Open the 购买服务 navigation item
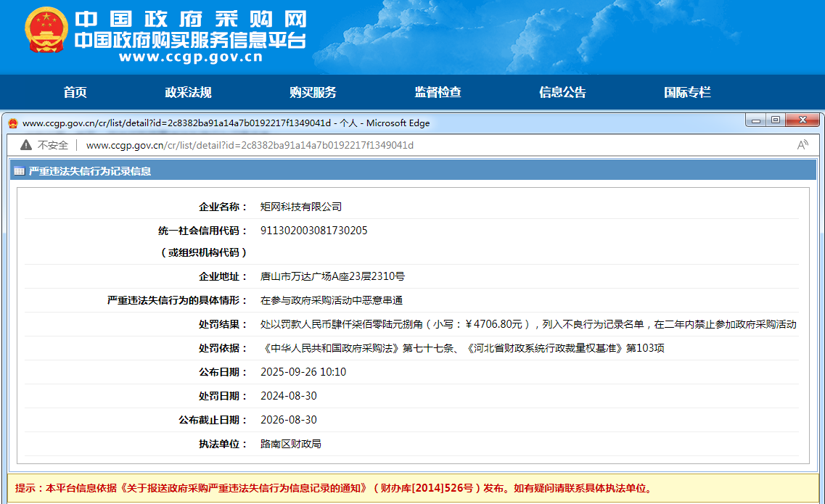This screenshot has width=825, height=504. tap(313, 93)
